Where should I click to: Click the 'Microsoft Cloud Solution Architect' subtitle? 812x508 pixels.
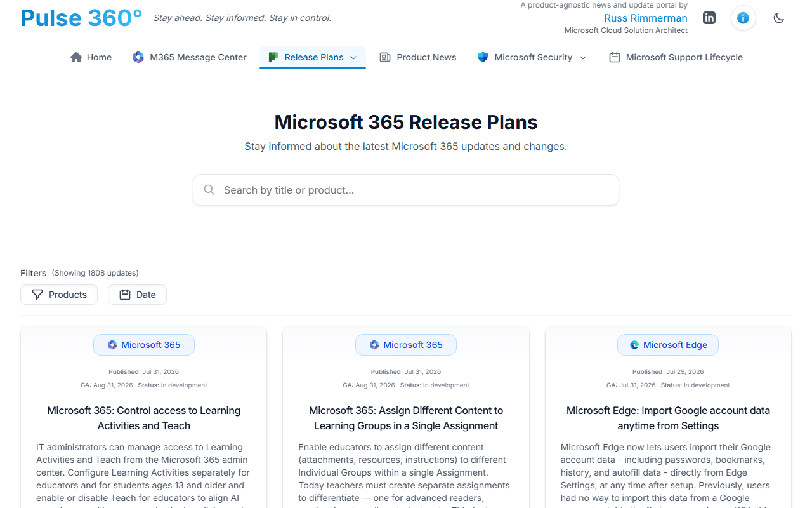pos(626,30)
